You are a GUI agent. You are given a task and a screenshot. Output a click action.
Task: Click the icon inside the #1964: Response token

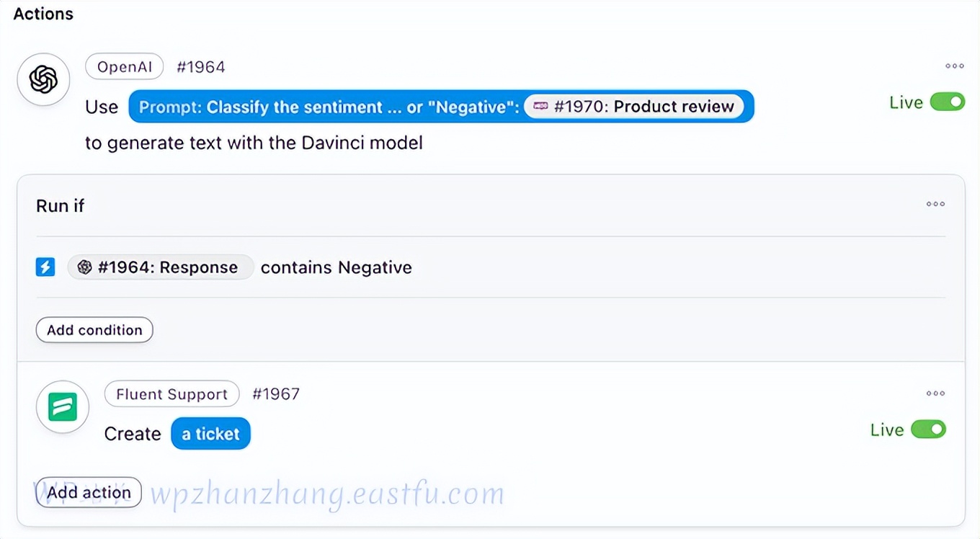[85, 267]
